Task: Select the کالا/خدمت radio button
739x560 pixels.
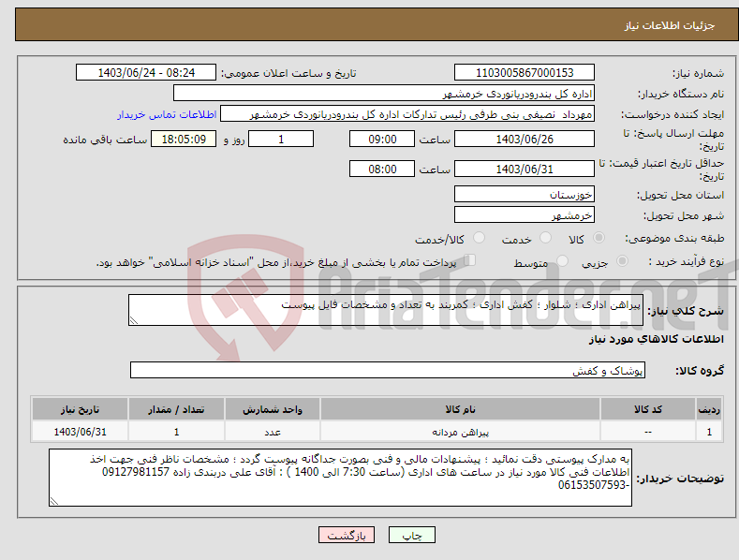Action: click(x=479, y=238)
